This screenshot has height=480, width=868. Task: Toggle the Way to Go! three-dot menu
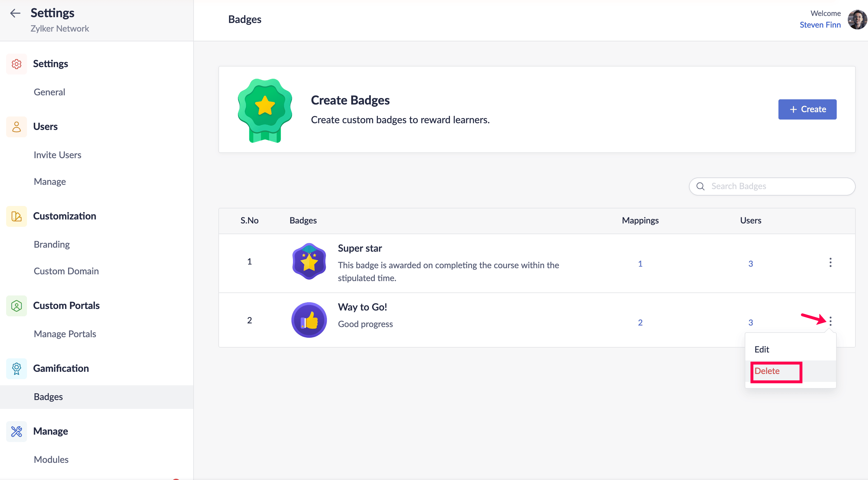[830, 321]
